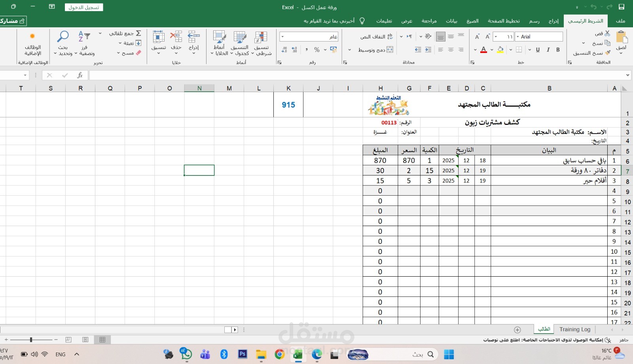Click the yellow Fill Color icon

[x=500, y=50]
